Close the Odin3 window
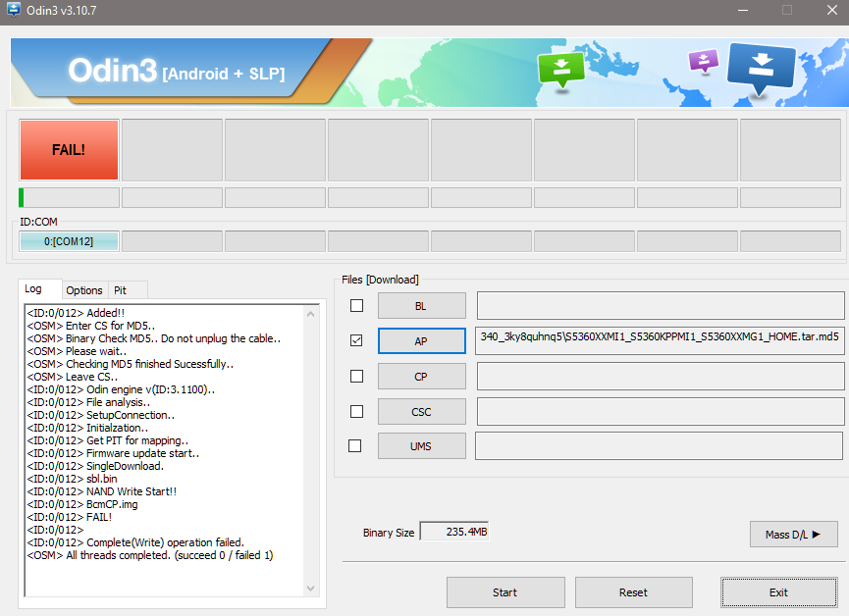The width and height of the screenshot is (849, 616). click(832, 10)
